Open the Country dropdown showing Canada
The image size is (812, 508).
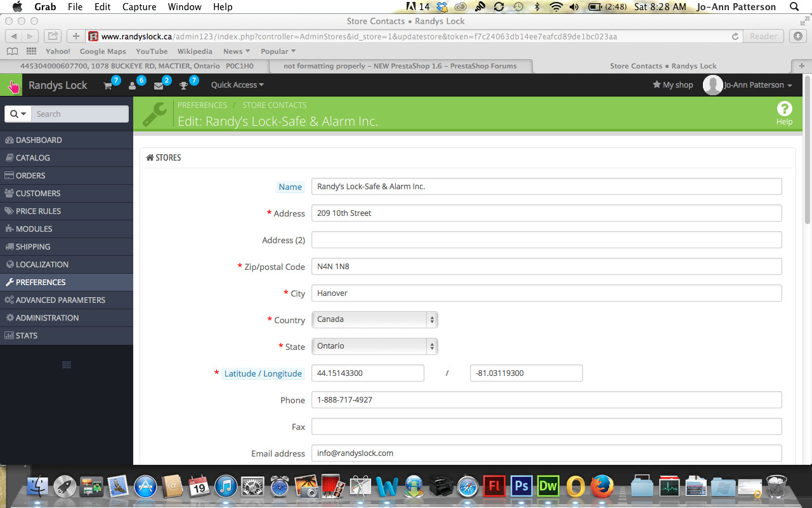374,319
